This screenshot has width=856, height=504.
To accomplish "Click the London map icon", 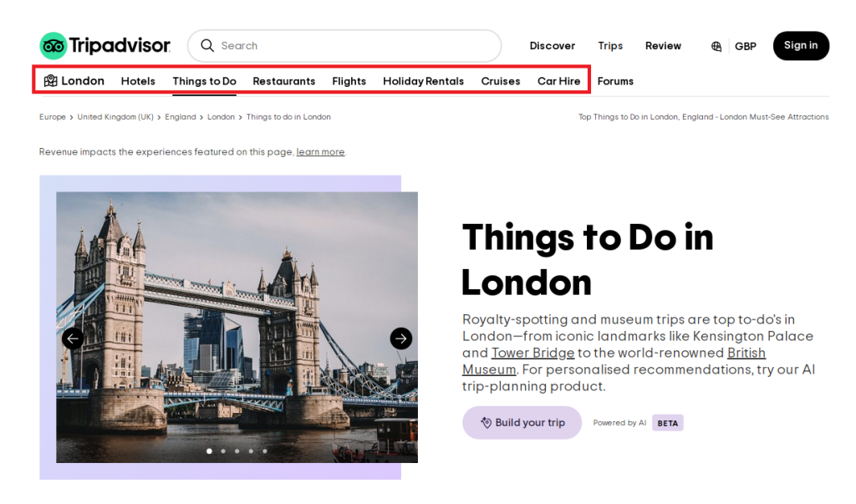I will point(50,81).
